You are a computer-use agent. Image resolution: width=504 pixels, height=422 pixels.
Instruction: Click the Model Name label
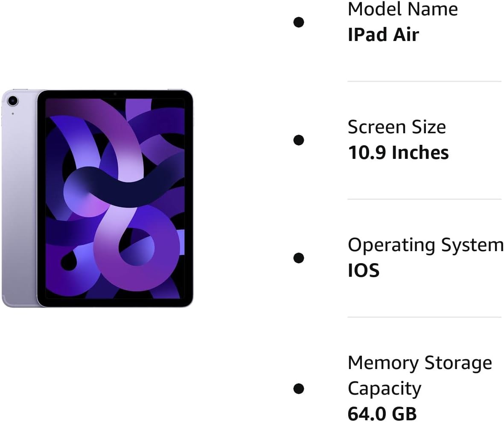click(x=403, y=9)
